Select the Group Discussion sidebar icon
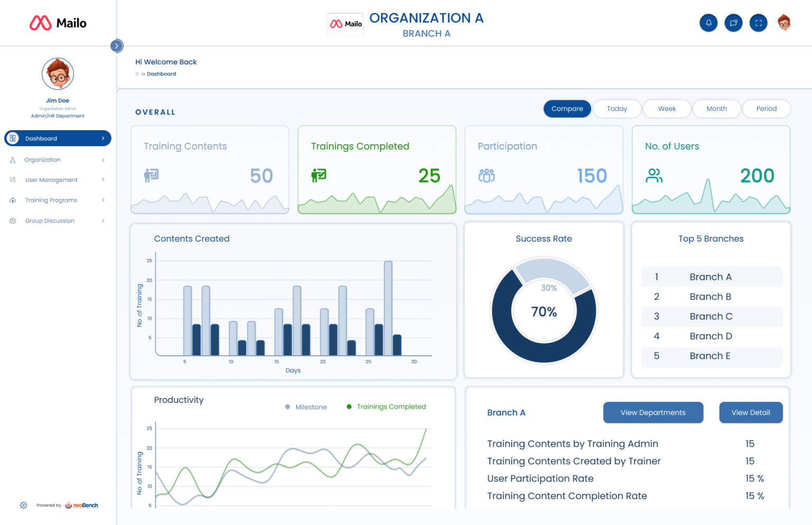This screenshot has width=812, height=525. [x=12, y=220]
